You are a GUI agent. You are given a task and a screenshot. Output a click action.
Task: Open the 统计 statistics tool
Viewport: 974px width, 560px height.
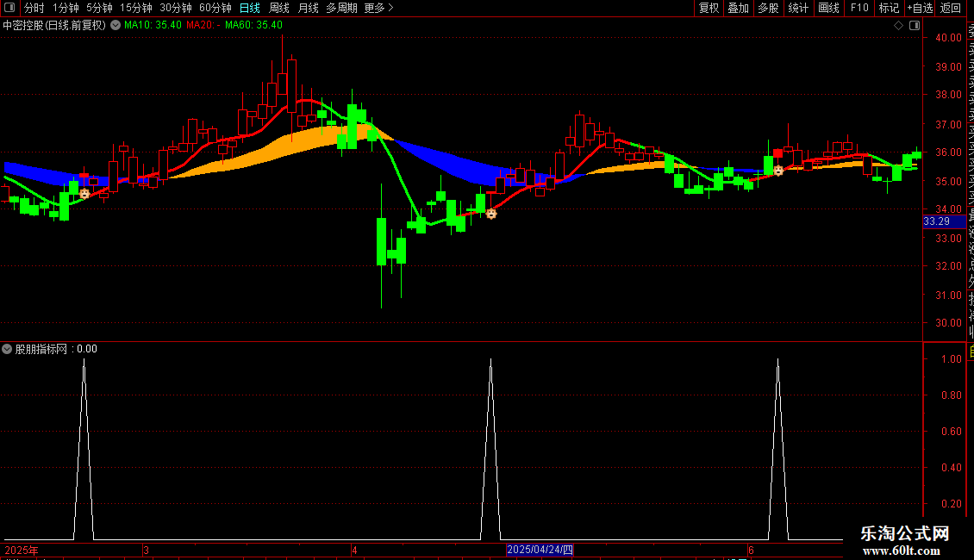click(x=798, y=8)
